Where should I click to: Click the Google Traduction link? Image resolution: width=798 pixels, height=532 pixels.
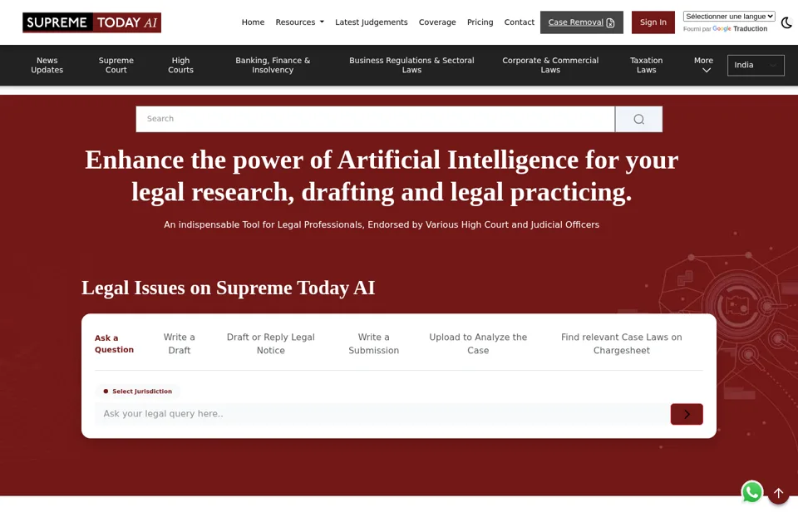740,29
